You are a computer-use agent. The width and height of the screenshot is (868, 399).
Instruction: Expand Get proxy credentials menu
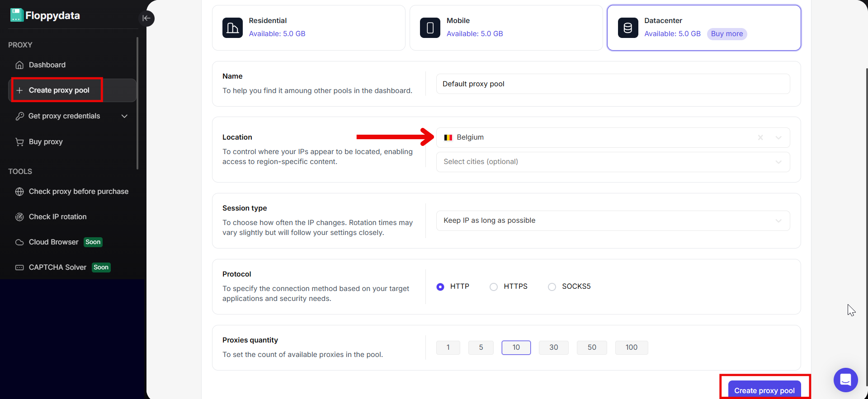(124, 116)
